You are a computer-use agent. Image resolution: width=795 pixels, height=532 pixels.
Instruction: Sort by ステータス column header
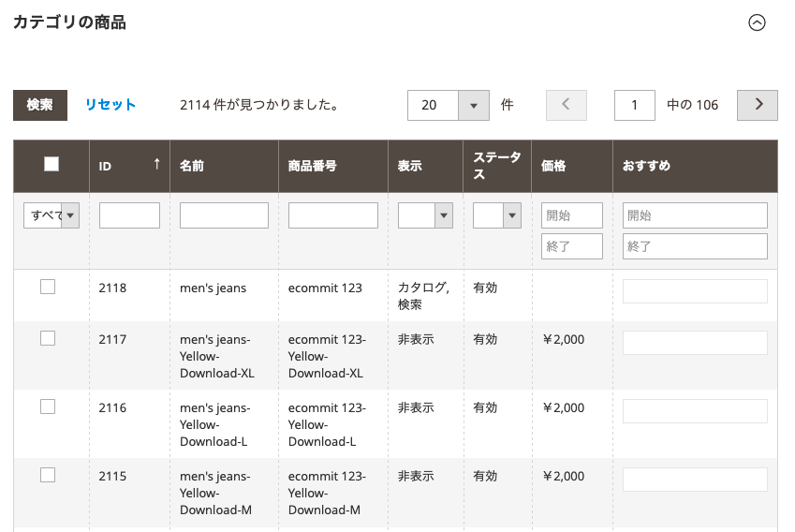click(x=497, y=166)
